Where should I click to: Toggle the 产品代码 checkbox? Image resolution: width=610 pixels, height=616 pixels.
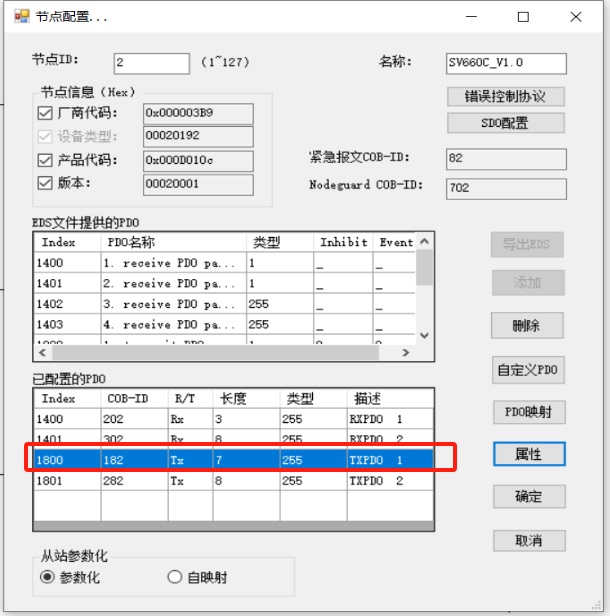(44, 160)
